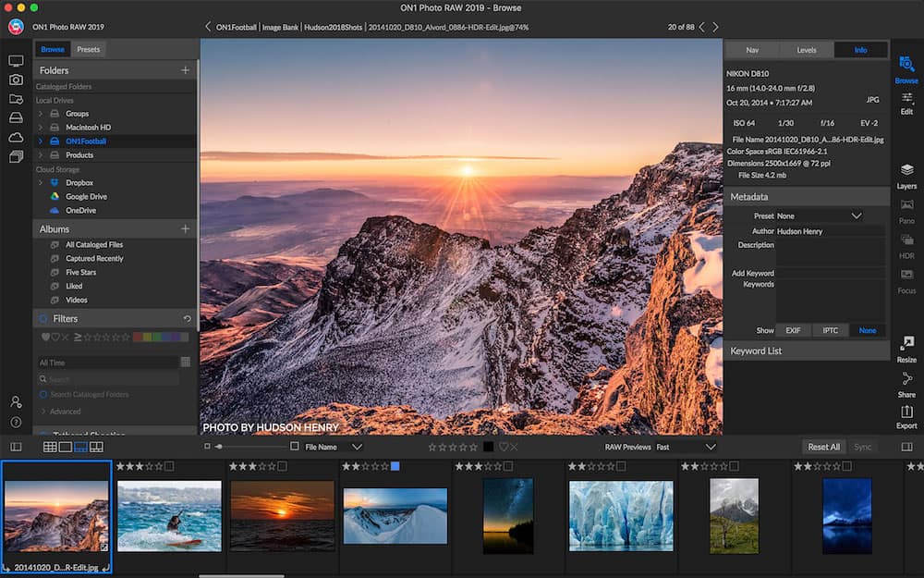The height and width of the screenshot is (578, 924).
Task: Switch to the Levels tab
Action: (x=806, y=50)
